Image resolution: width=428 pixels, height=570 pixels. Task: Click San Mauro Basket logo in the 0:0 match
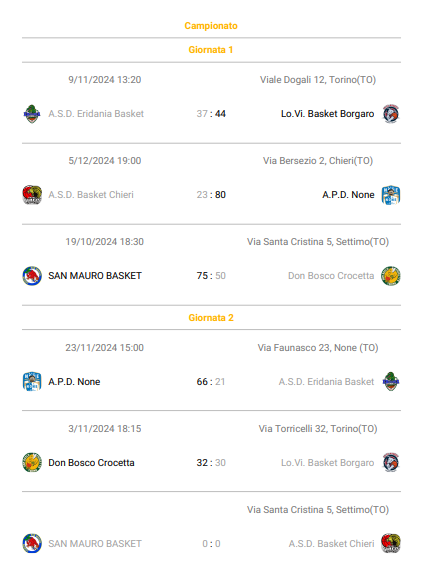pos(32,544)
